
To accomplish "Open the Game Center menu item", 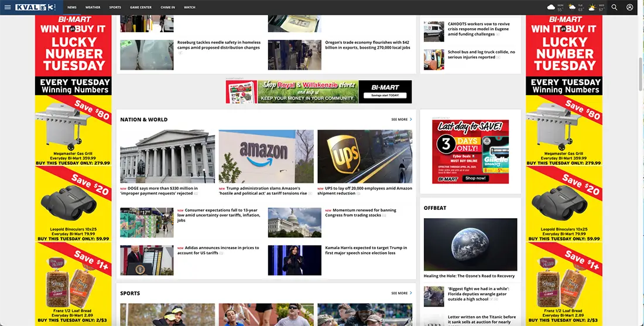I will (x=141, y=8).
